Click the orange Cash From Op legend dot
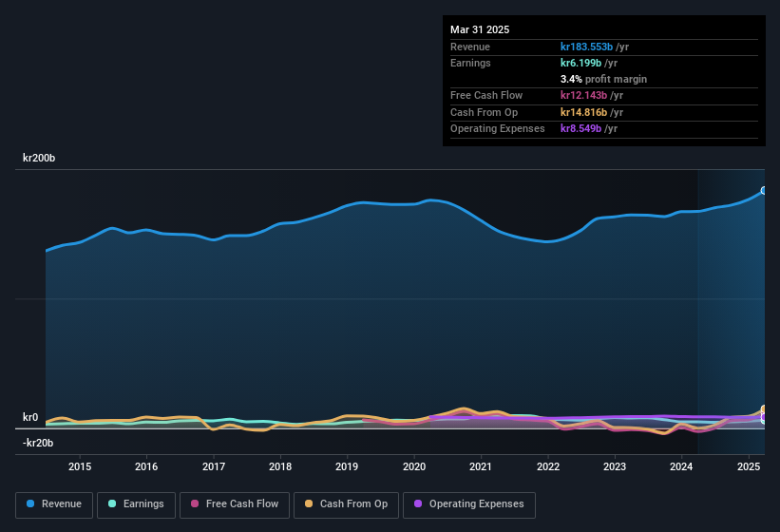 pyautogui.click(x=309, y=503)
